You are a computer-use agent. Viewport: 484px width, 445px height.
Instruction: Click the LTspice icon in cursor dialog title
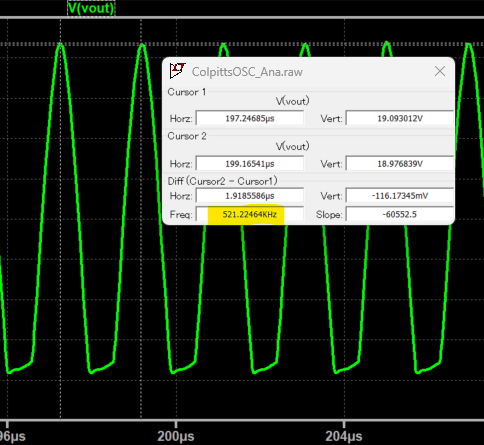click(177, 71)
